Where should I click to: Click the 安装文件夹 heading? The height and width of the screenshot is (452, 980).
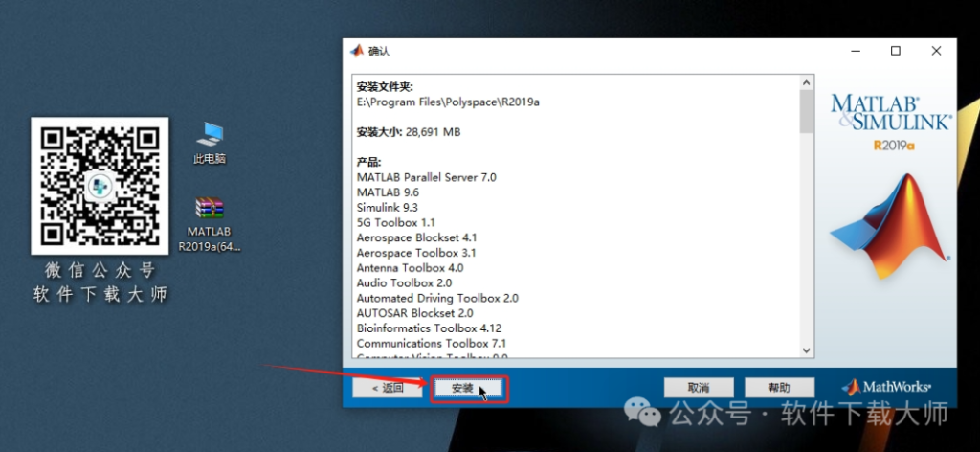385,86
